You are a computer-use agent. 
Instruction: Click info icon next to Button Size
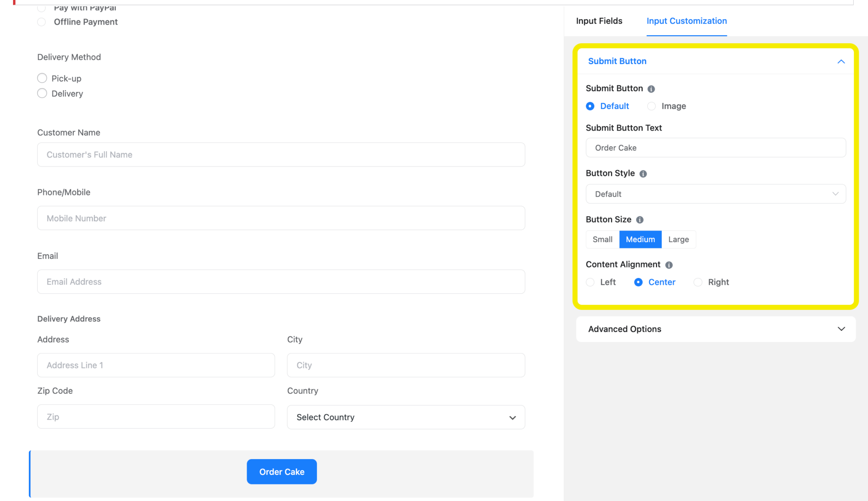pyautogui.click(x=640, y=220)
